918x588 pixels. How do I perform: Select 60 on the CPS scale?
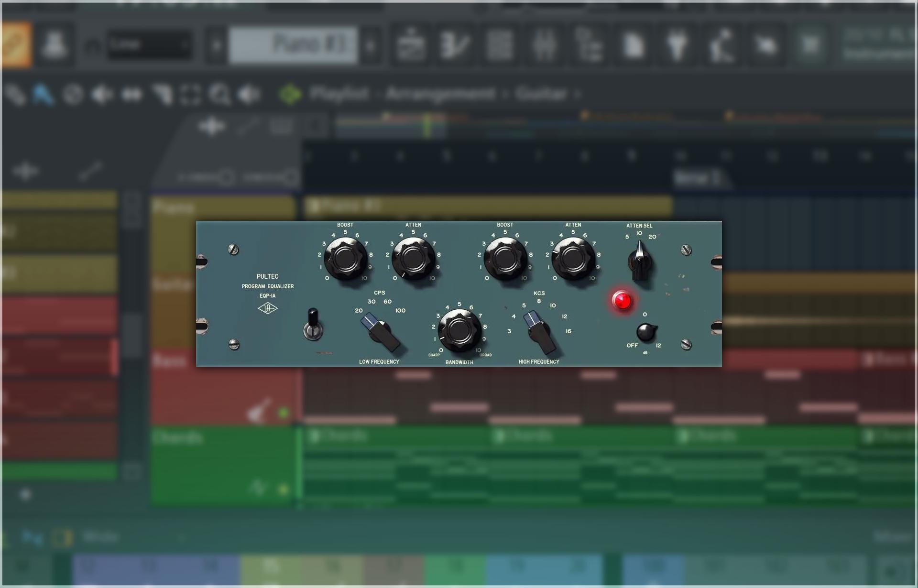tap(387, 302)
